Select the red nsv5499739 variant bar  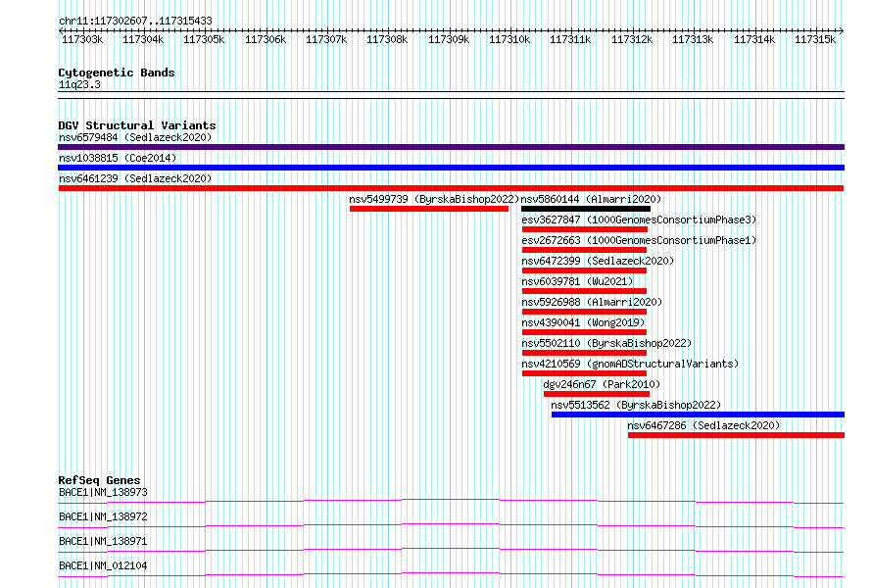(x=429, y=209)
